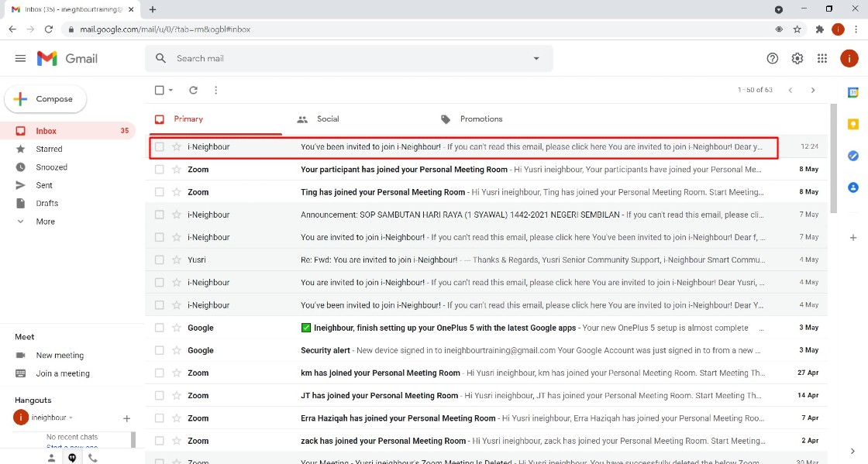The width and height of the screenshot is (868, 464).
Task: Show search options dropdown arrow
Action: [x=536, y=58]
